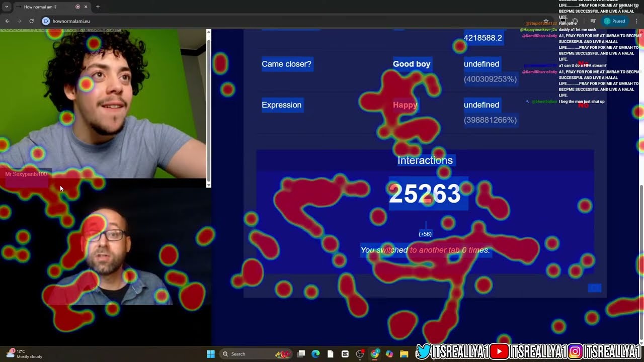Click the top webcam video feed
The image size is (644, 362).
click(103, 104)
